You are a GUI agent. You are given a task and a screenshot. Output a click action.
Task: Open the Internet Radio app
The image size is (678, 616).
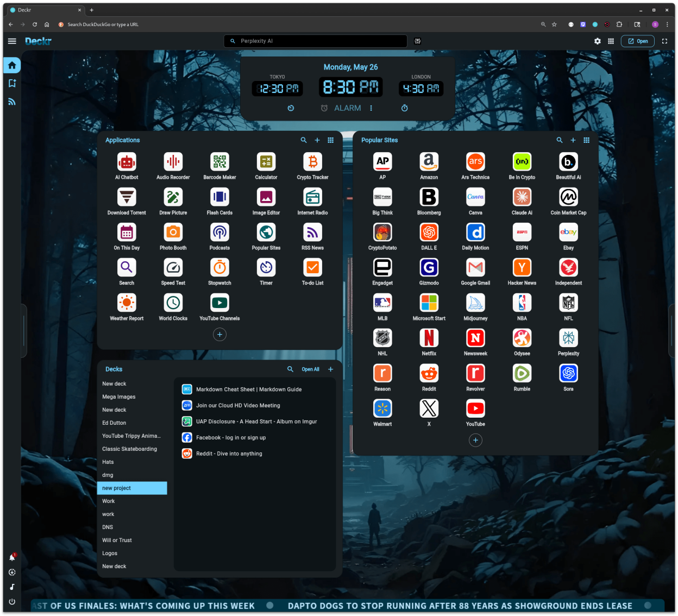(312, 197)
